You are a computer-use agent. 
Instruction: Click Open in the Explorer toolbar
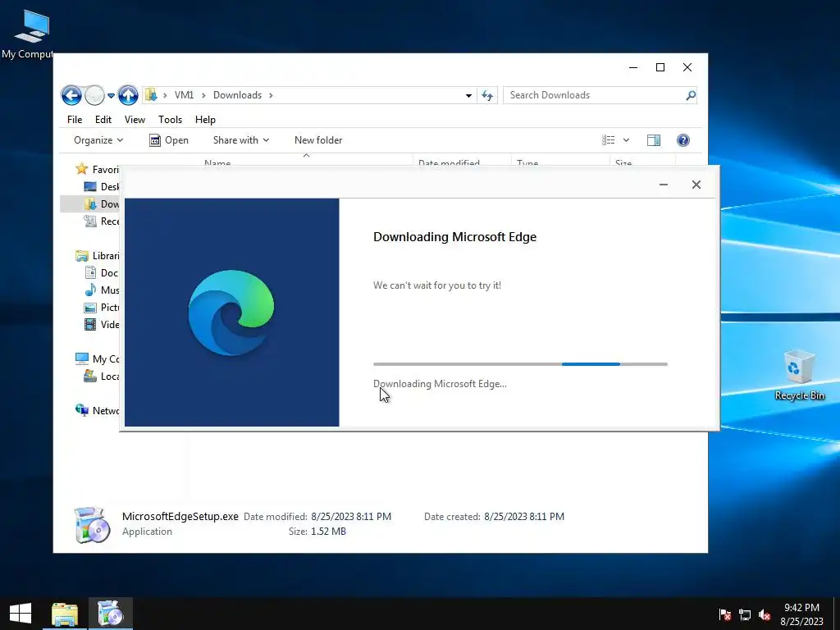[169, 139]
